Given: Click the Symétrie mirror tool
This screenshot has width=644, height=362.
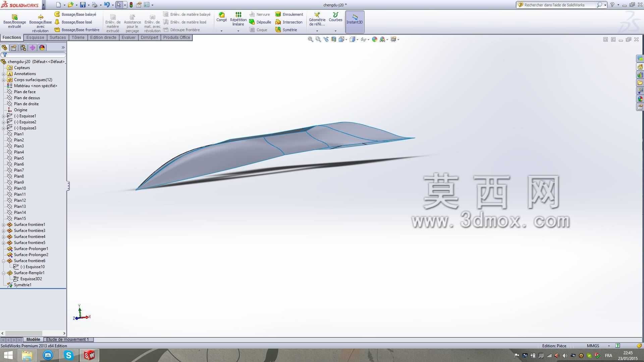Looking at the screenshot, I should 286,30.
